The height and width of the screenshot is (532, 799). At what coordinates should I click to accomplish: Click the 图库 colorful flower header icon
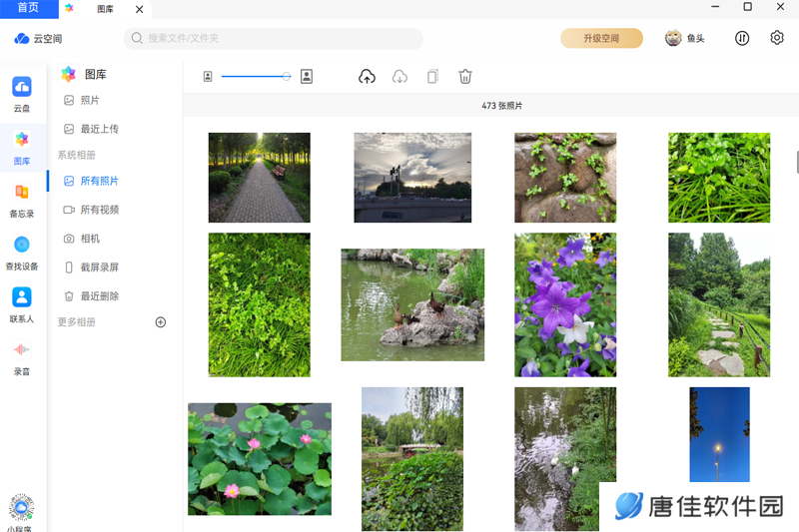(x=68, y=74)
